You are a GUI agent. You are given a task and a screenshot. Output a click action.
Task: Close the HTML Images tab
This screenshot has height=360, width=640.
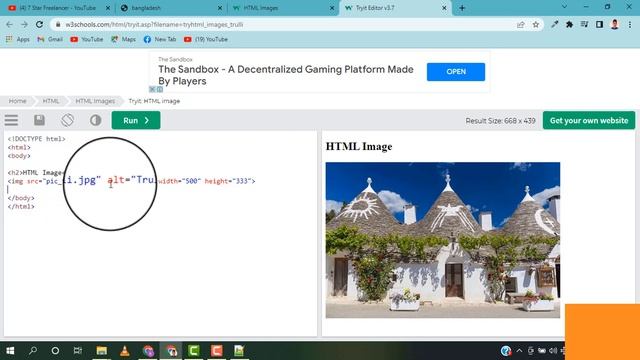pyautogui.click(x=332, y=8)
